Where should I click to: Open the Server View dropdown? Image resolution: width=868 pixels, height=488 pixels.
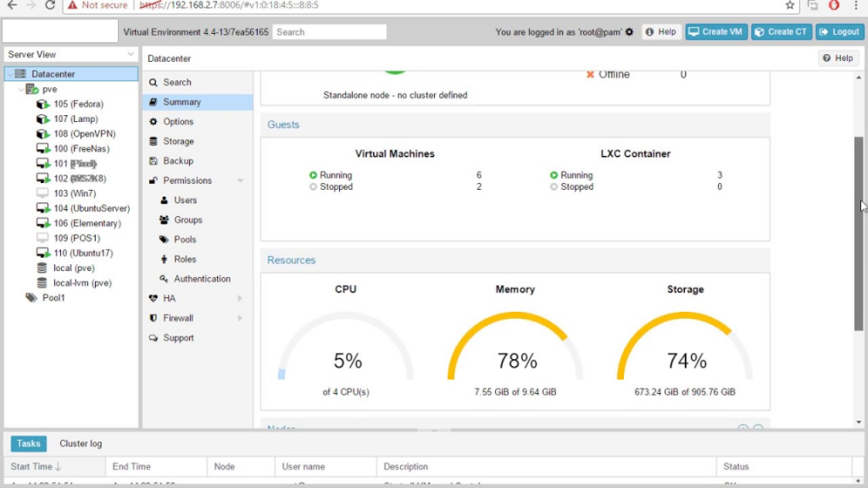pos(70,54)
